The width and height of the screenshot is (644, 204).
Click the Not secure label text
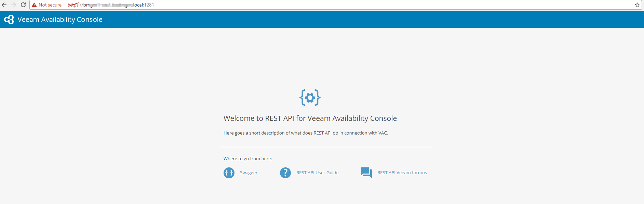tap(50, 5)
